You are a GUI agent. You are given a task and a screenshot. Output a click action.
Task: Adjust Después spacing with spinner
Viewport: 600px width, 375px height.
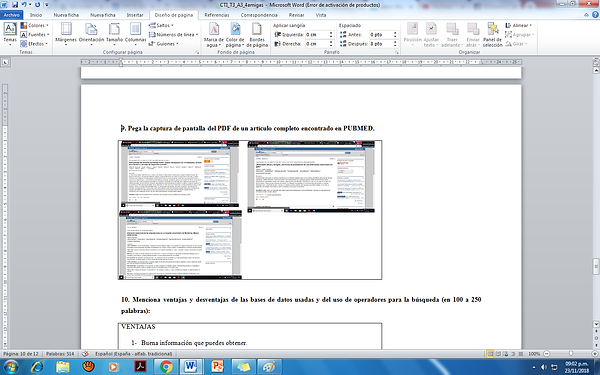pyautogui.click(x=395, y=44)
